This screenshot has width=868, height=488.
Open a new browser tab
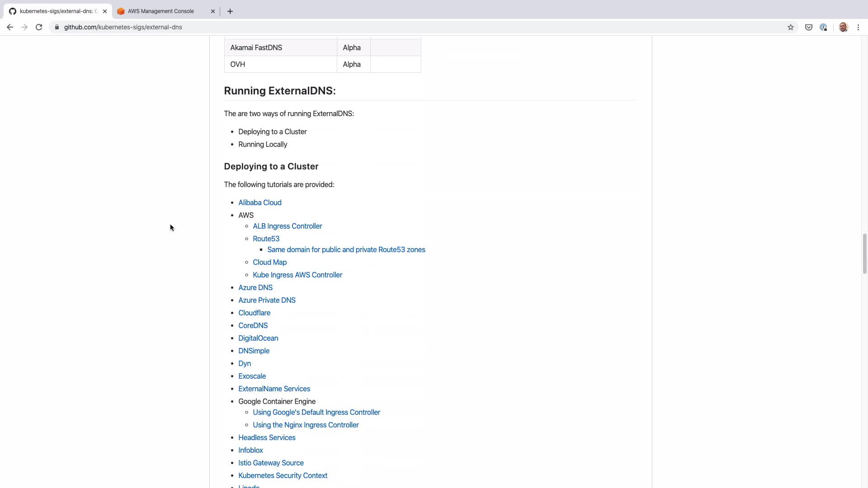click(230, 11)
